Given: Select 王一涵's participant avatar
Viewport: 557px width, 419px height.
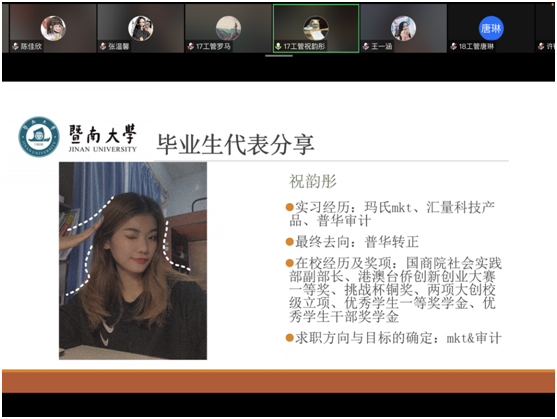Looking at the screenshot, I should 404,28.
